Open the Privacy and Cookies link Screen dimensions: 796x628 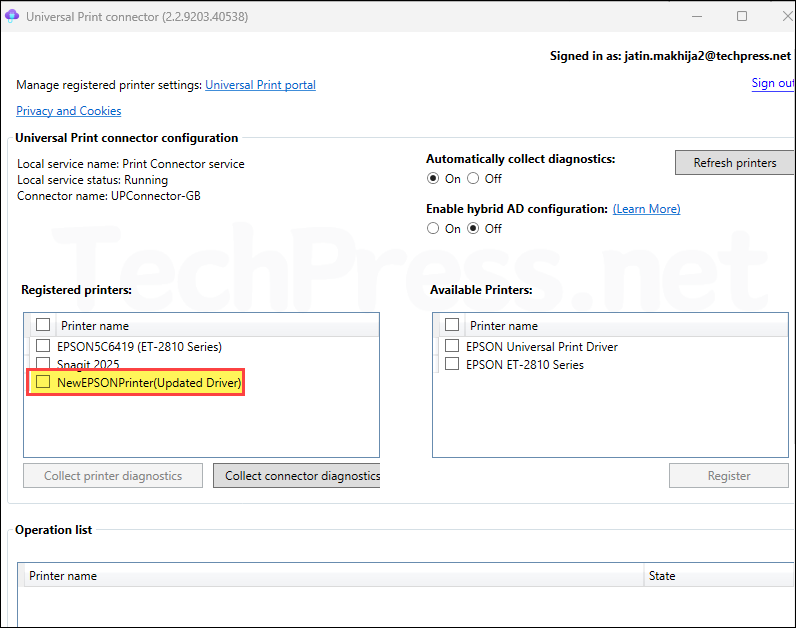click(69, 111)
